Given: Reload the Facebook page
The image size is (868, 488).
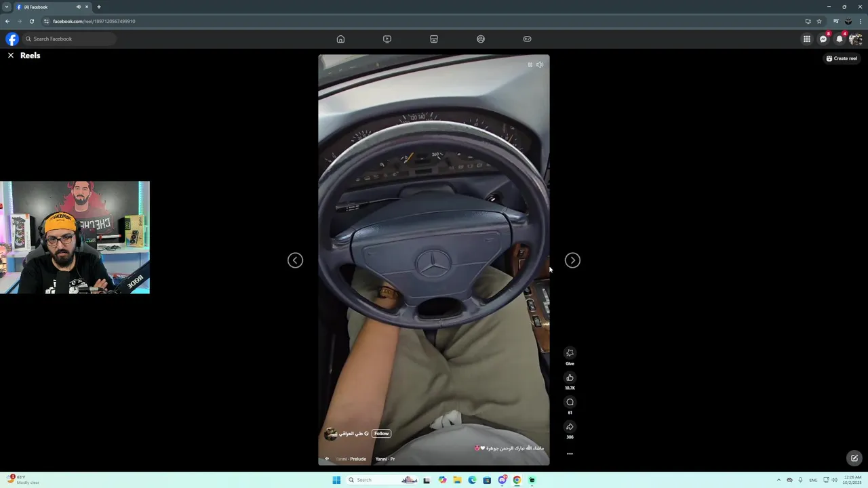Looking at the screenshot, I should click(x=31, y=21).
